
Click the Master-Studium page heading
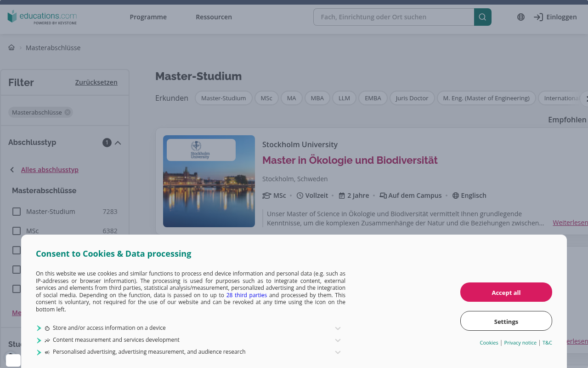[x=198, y=76]
